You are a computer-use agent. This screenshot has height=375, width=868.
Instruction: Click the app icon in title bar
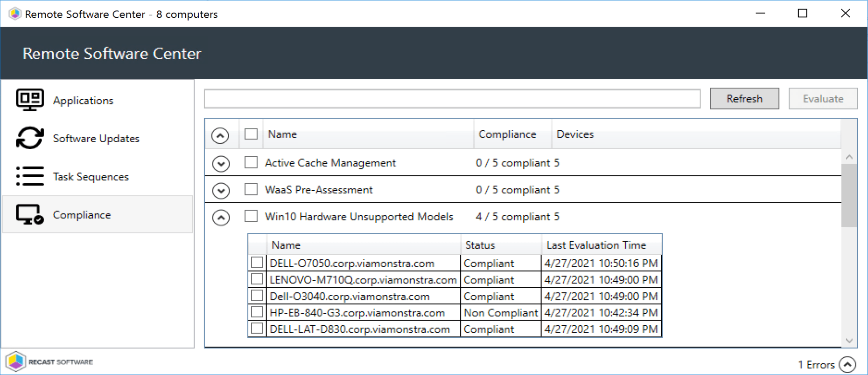click(x=15, y=14)
